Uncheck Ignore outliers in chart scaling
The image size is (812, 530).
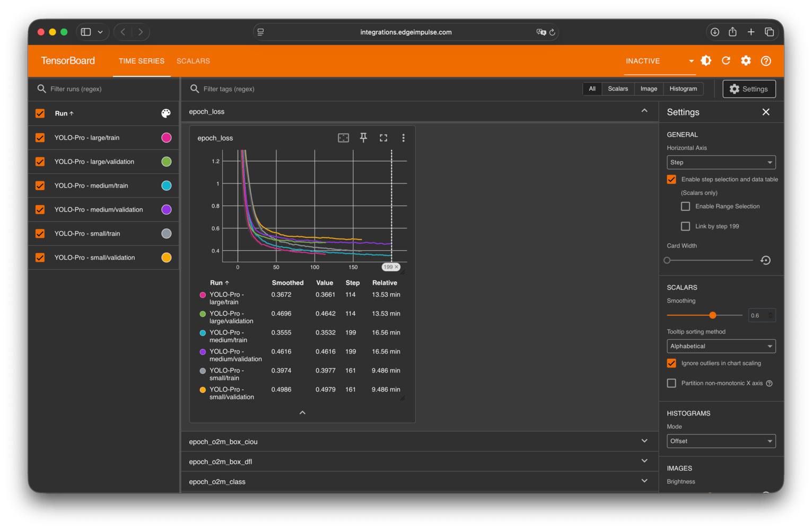(671, 363)
